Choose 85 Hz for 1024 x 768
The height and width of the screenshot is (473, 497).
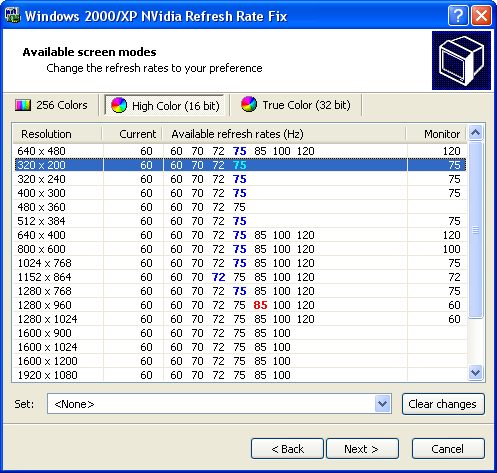260,263
